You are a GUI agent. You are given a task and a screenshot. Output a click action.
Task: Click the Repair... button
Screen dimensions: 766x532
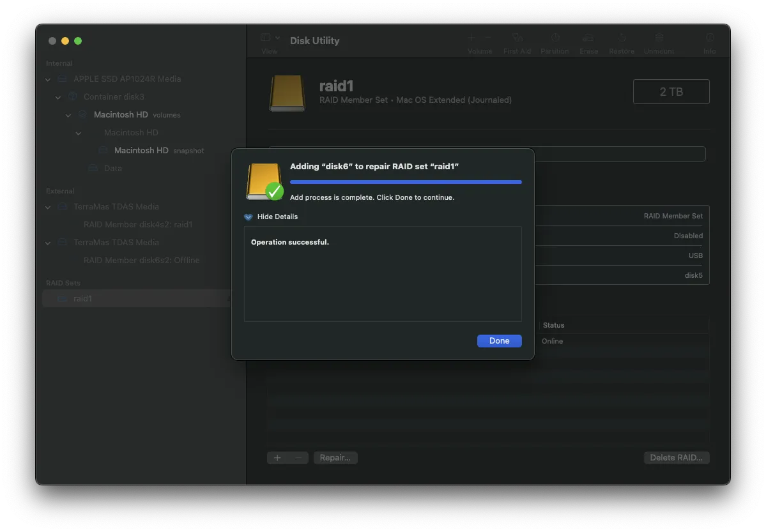pos(335,458)
